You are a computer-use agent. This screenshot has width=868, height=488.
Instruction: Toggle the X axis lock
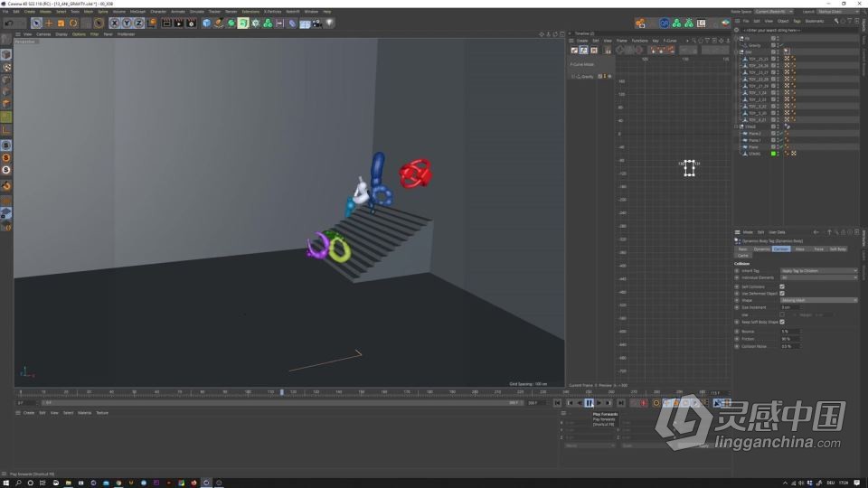[x=114, y=23]
